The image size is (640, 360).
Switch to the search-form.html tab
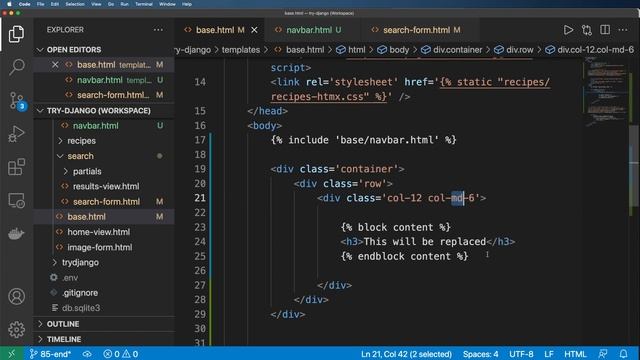click(x=421, y=30)
